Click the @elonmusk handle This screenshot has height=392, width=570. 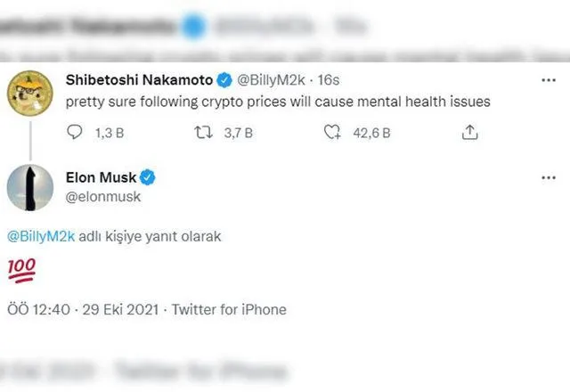[x=103, y=196]
